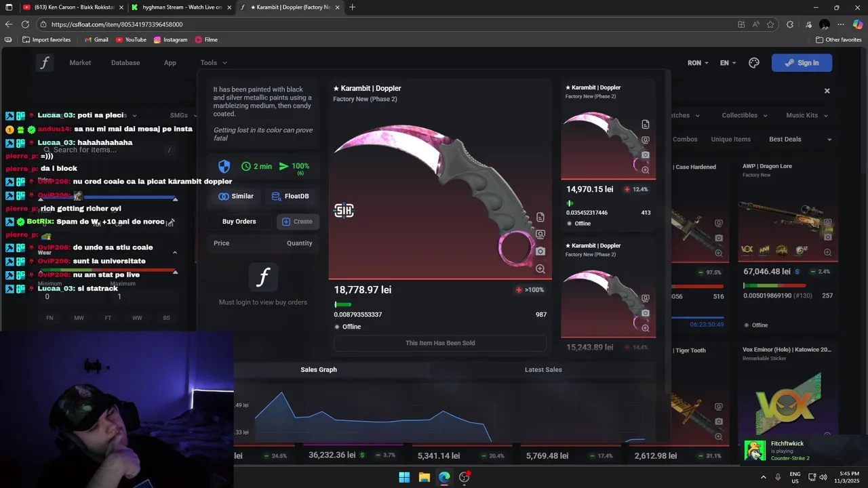Click the Create buy order button
The width and height of the screenshot is (868, 488).
coord(297,222)
